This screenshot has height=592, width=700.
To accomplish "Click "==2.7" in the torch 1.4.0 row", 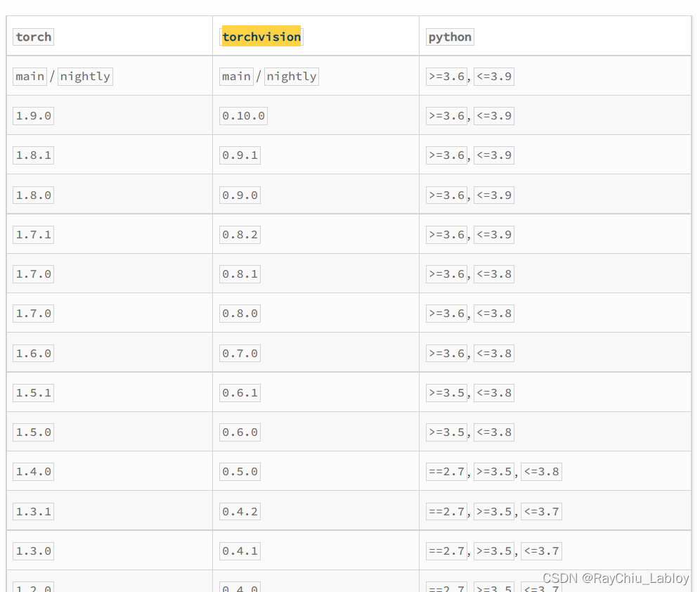I will tap(446, 472).
